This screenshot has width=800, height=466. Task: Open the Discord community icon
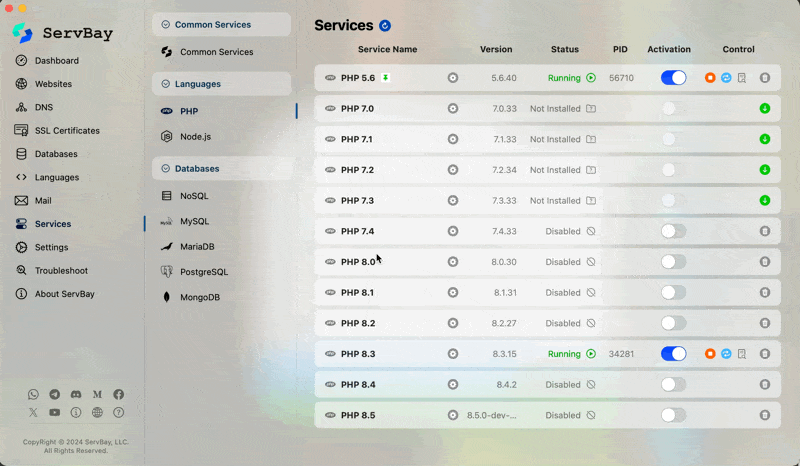point(76,395)
